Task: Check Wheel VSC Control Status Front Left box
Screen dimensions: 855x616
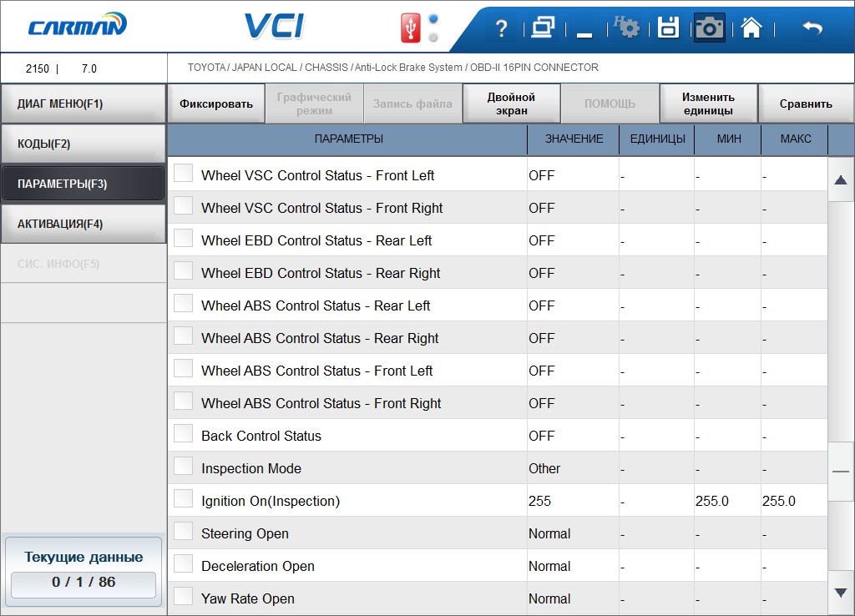Action: 183,174
